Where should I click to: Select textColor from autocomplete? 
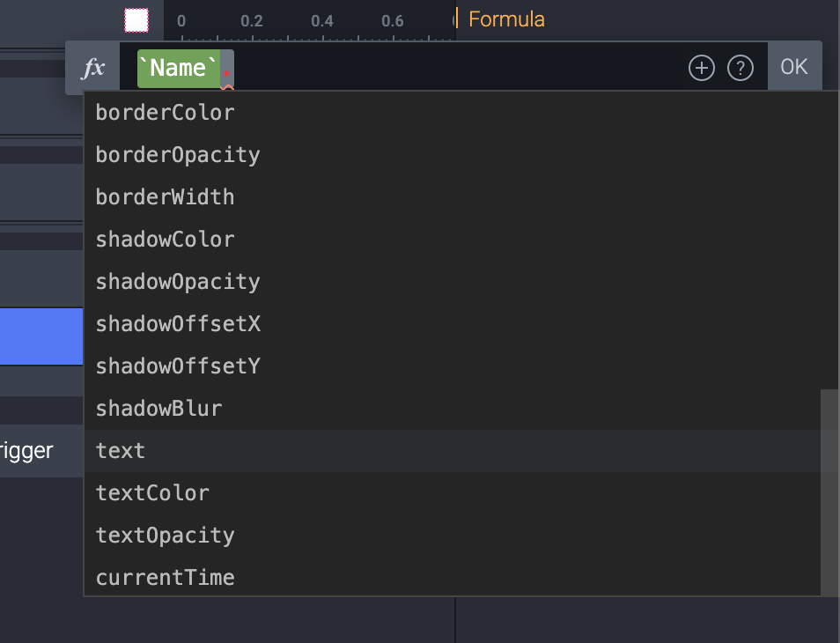(x=152, y=493)
